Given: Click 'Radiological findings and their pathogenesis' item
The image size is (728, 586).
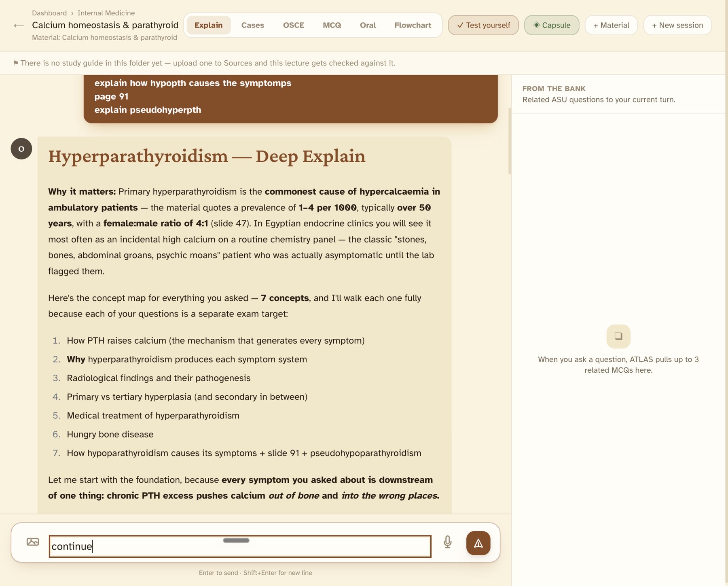Looking at the screenshot, I should click(x=159, y=378).
